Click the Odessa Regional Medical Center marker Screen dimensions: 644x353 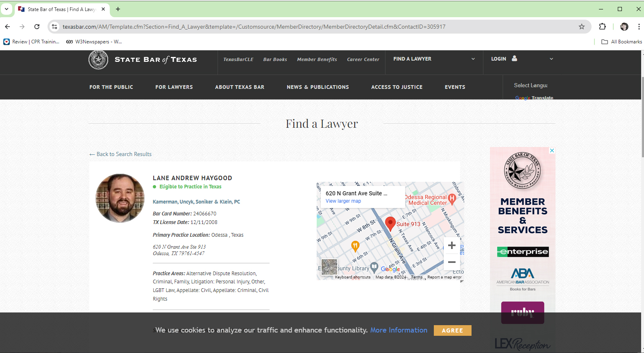pyautogui.click(x=452, y=199)
